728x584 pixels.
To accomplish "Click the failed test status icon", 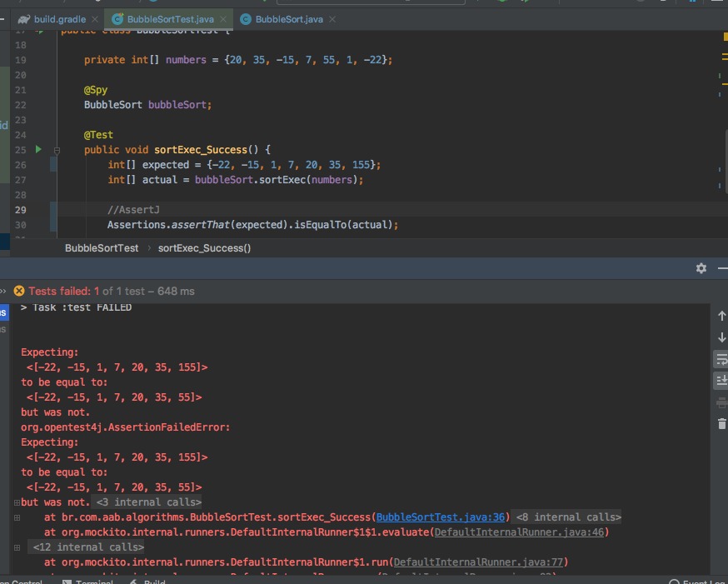I will (x=19, y=291).
